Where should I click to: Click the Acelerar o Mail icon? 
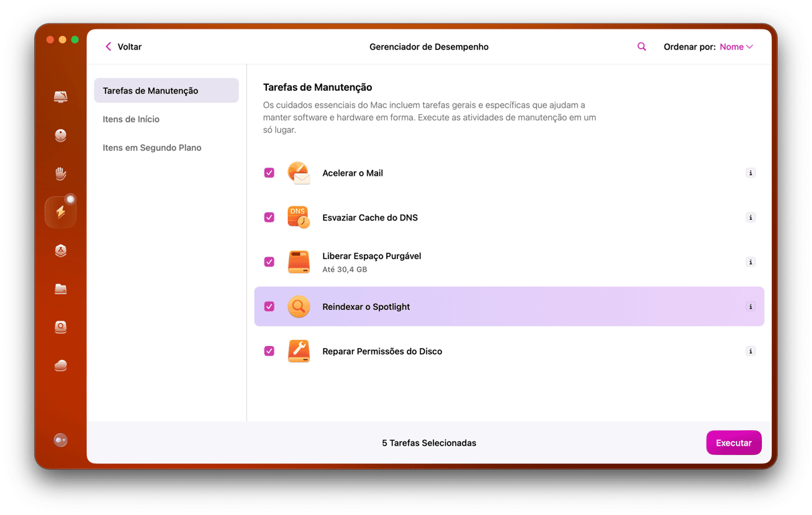pyautogui.click(x=298, y=173)
